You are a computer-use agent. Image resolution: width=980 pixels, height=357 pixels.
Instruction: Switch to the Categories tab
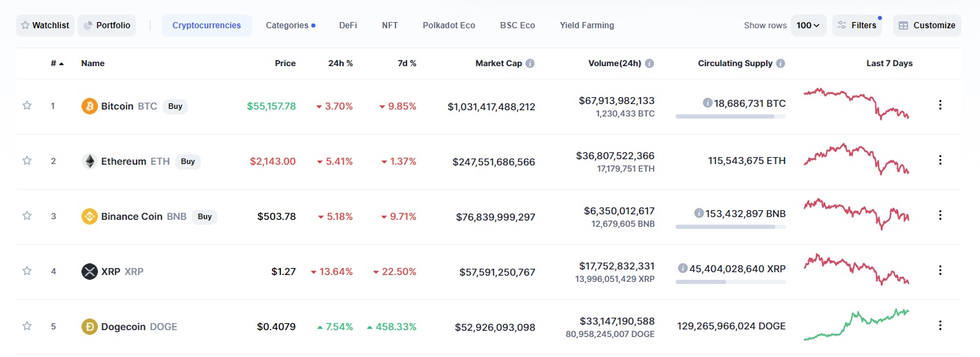coord(291,25)
